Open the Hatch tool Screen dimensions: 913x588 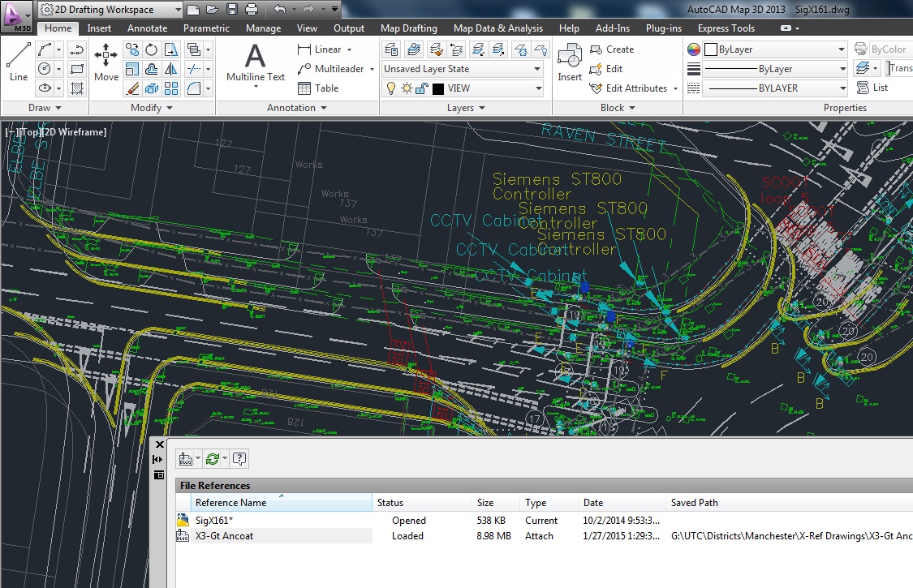(77, 88)
